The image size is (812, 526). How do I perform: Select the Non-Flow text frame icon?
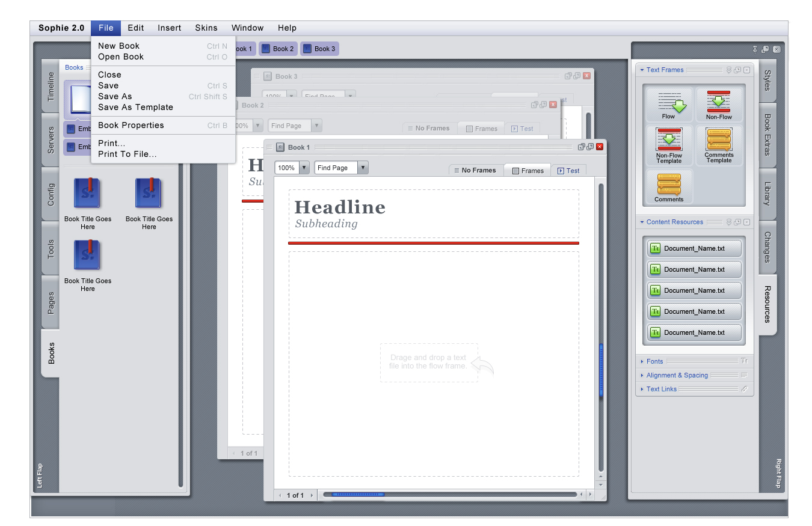coord(719,105)
